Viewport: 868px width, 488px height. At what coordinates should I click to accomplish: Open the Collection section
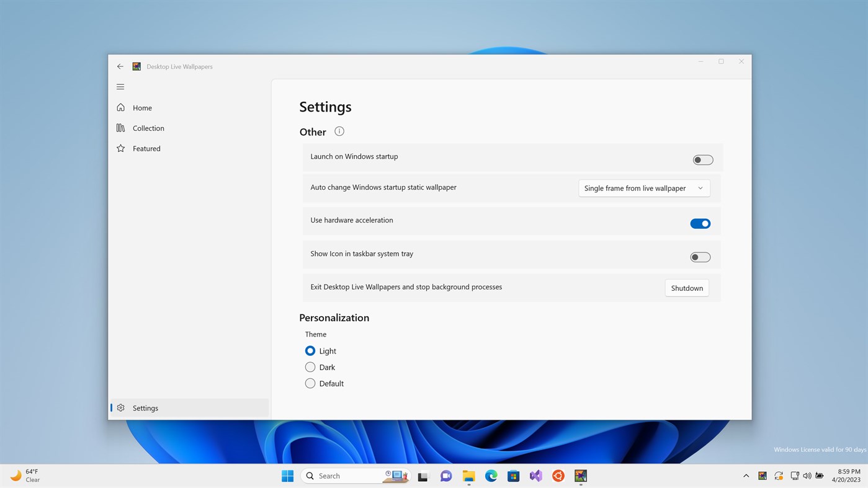[x=148, y=128]
